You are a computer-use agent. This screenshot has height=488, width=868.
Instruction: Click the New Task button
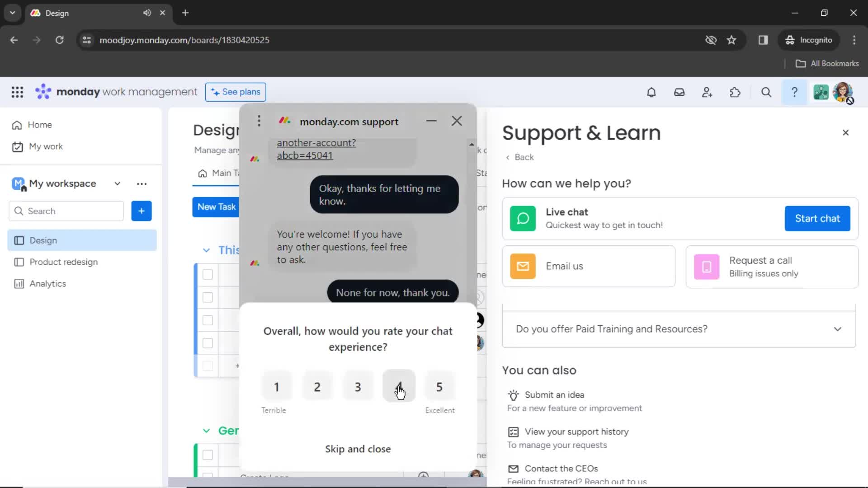point(216,206)
